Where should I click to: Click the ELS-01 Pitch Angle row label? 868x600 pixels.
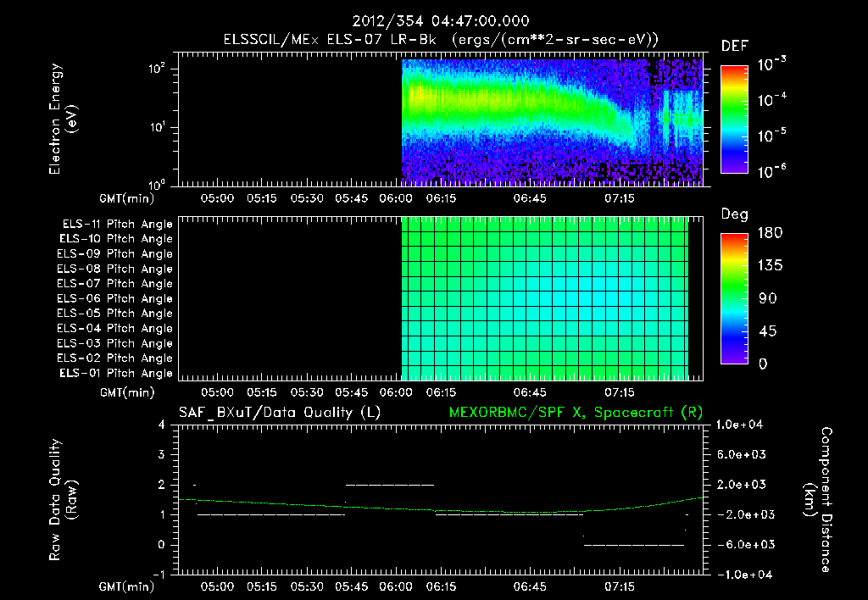coord(116,373)
